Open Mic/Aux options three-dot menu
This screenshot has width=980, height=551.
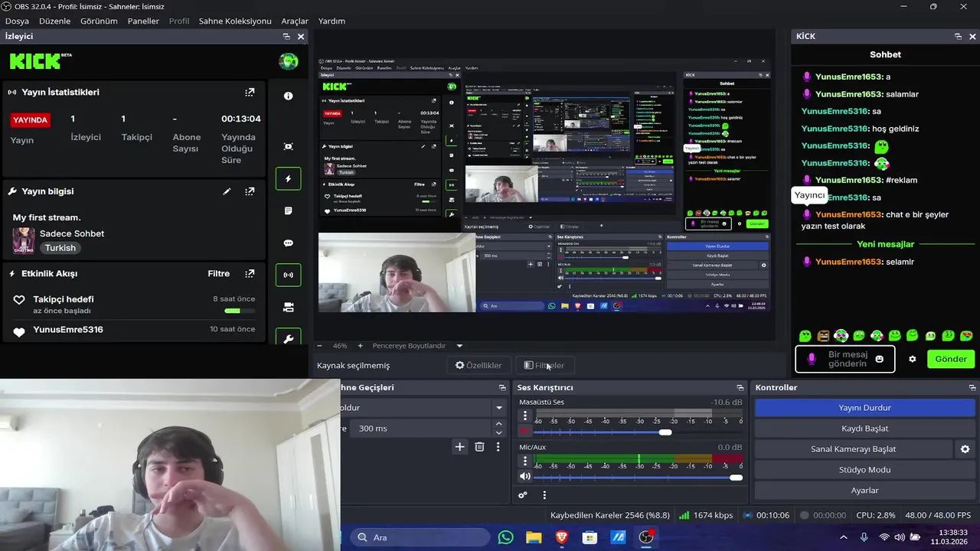pos(525,461)
